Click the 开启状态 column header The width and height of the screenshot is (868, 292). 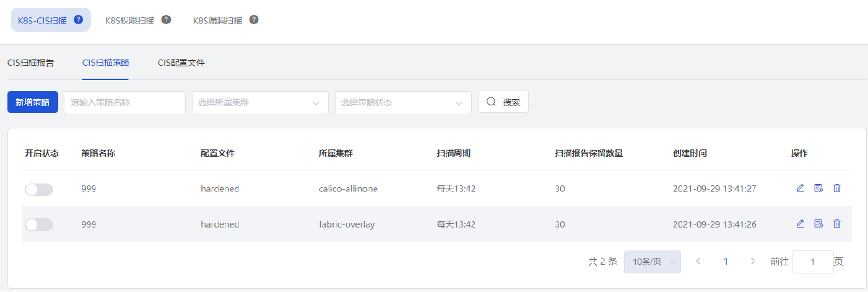(x=41, y=153)
